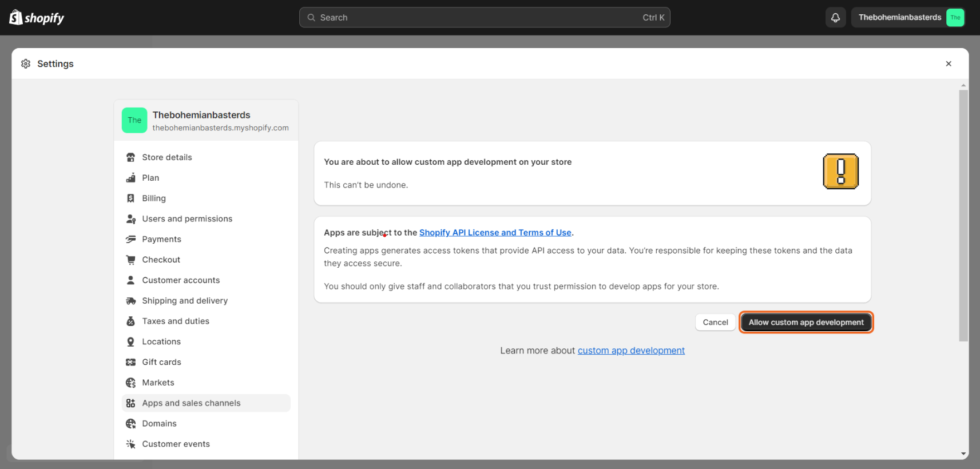Go to Checkout settings
The width and height of the screenshot is (980, 469).
pyautogui.click(x=206, y=260)
